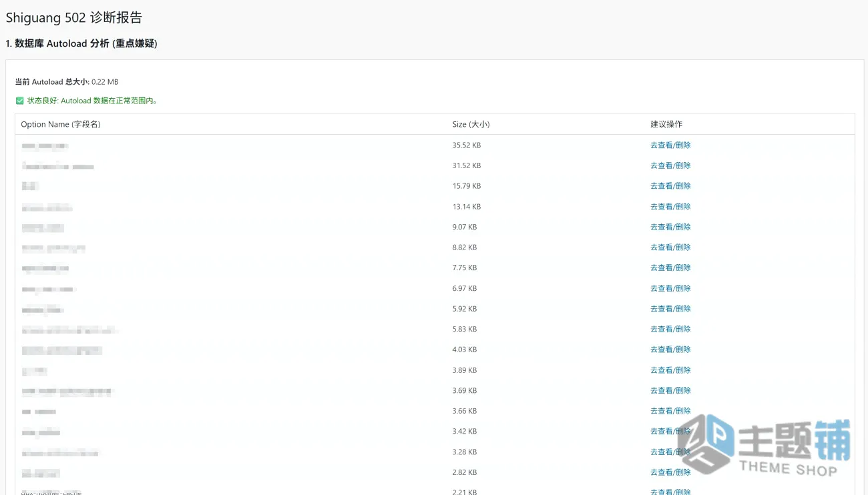
Task: Click the Size (大小) column header
Action: 471,124
